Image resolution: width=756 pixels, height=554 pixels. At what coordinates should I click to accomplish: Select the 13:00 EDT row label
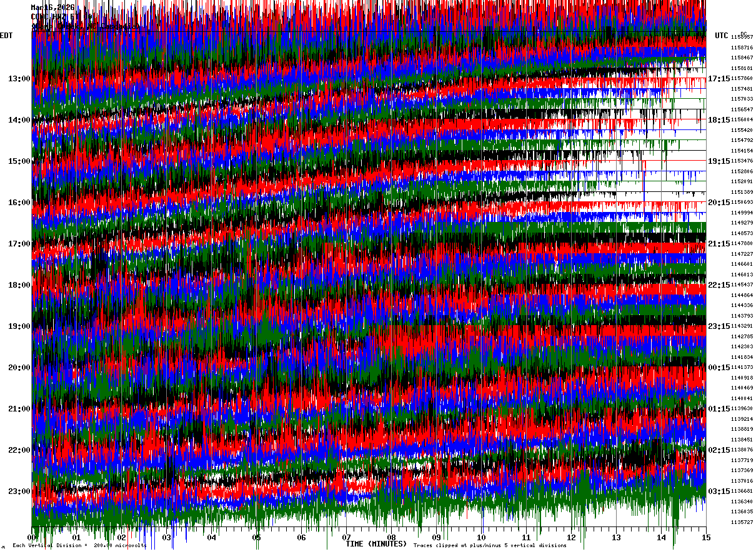[19, 79]
